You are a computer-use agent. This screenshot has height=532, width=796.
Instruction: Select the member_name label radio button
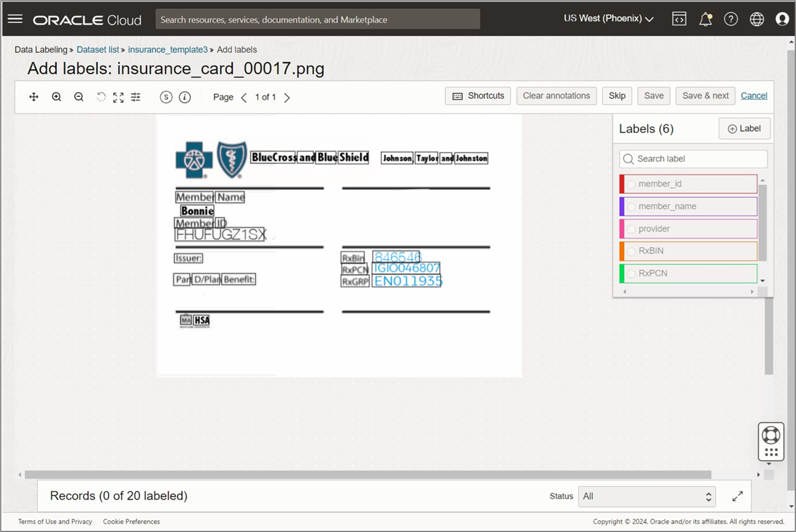pyautogui.click(x=631, y=206)
